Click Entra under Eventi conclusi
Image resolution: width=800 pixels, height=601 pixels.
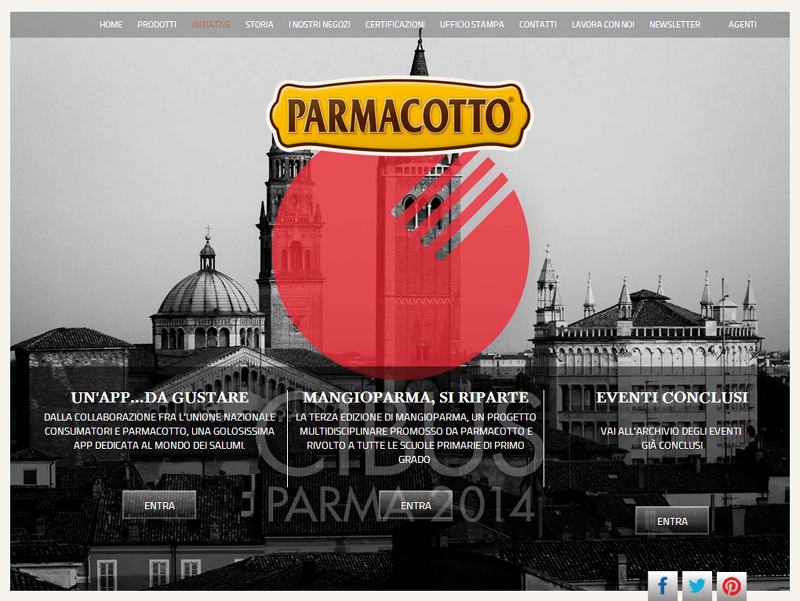pyautogui.click(x=672, y=521)
